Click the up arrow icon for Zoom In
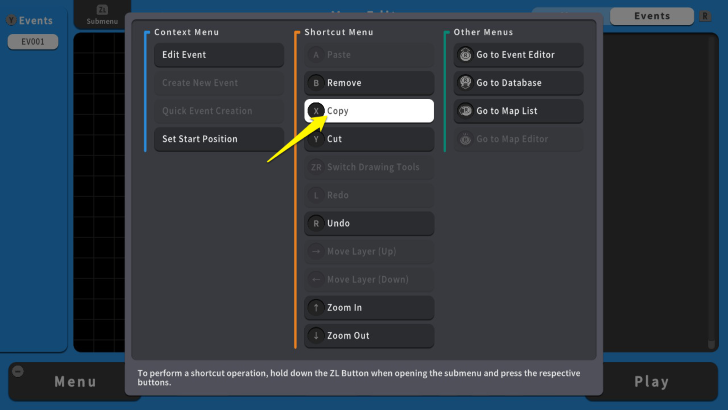728x410 pixels. pyautogui.click(x=316, y=307)
